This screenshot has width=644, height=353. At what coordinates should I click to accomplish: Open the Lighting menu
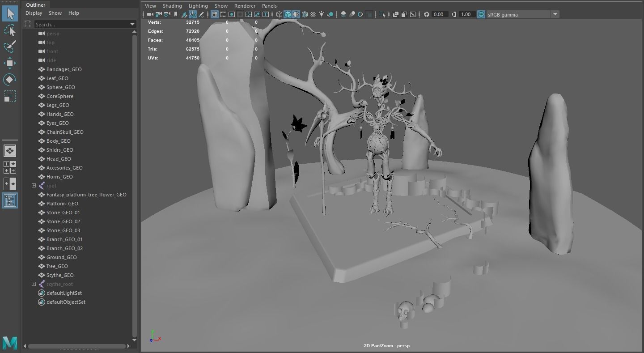198,6
